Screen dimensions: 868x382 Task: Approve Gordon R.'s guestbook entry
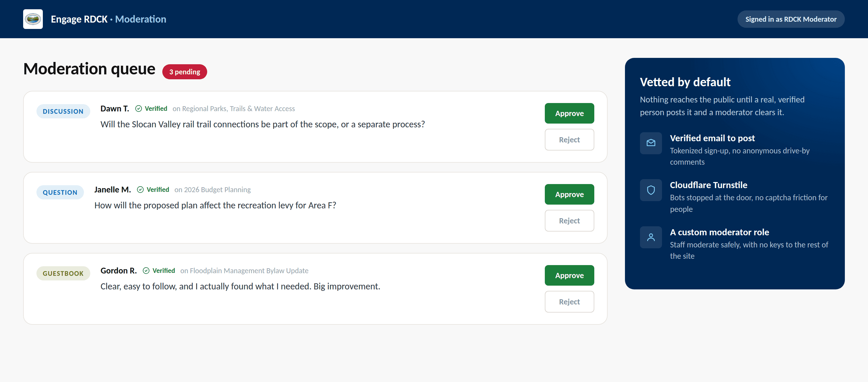[569, 276]
